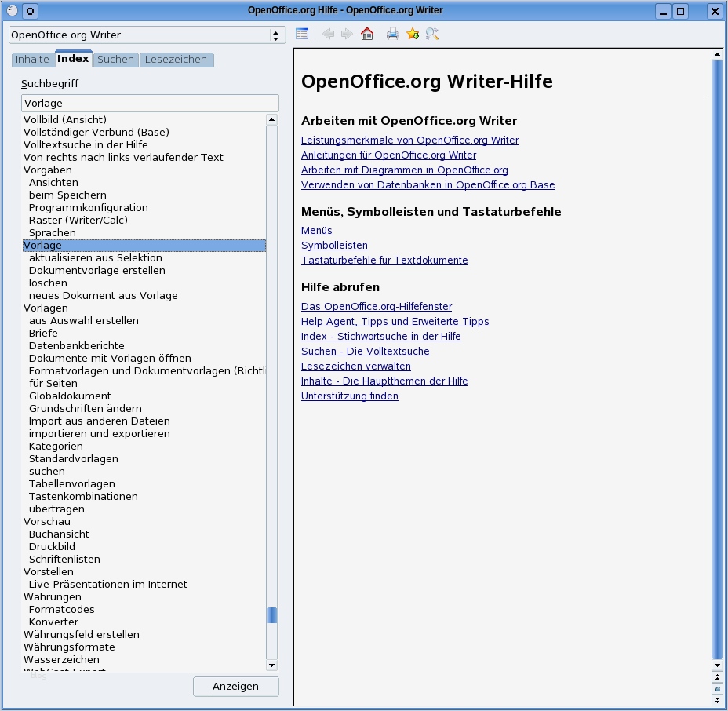Click the help page scrollbar thumb

click(717, 360)
